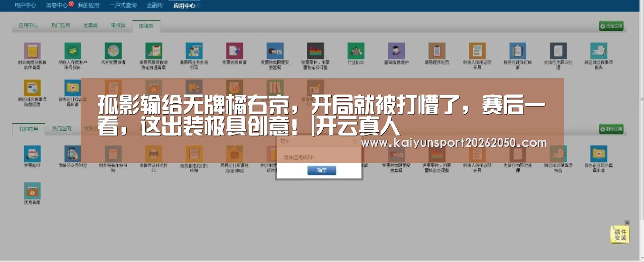Open 跨区域涉税事项信息反馈 icon

click(x=32, y=88)
